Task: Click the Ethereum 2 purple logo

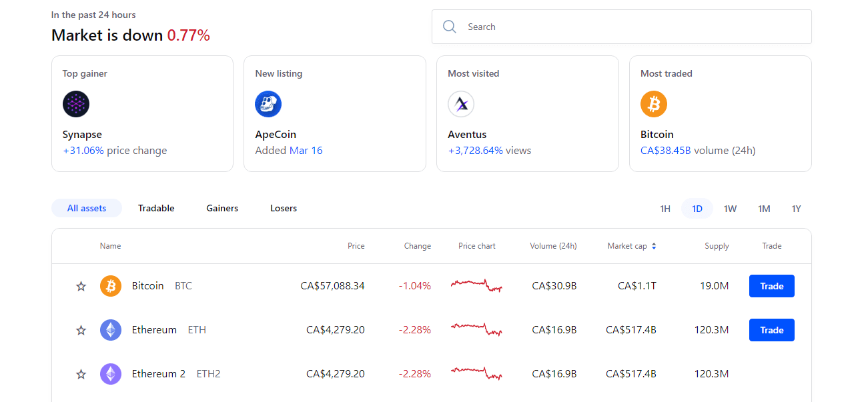Action: tap(111, 374)
